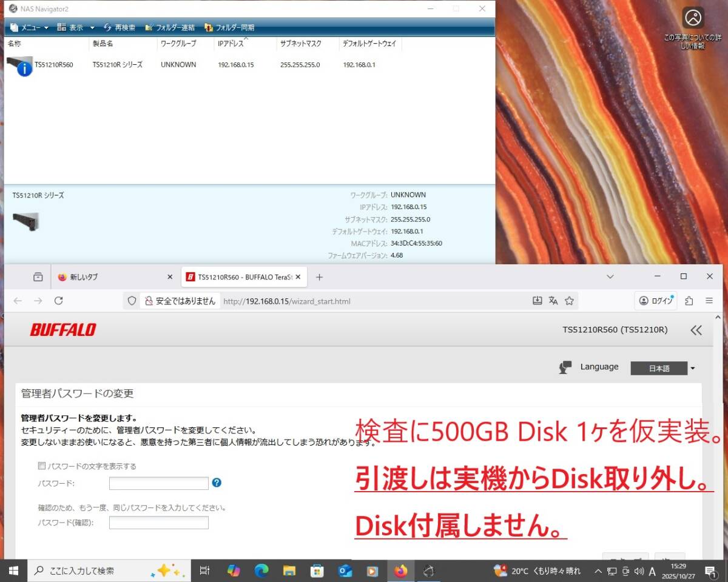The height and width of the screenshot is (582, 728).
Task: Reload the page in Firefox
Action: coord(59,301)
